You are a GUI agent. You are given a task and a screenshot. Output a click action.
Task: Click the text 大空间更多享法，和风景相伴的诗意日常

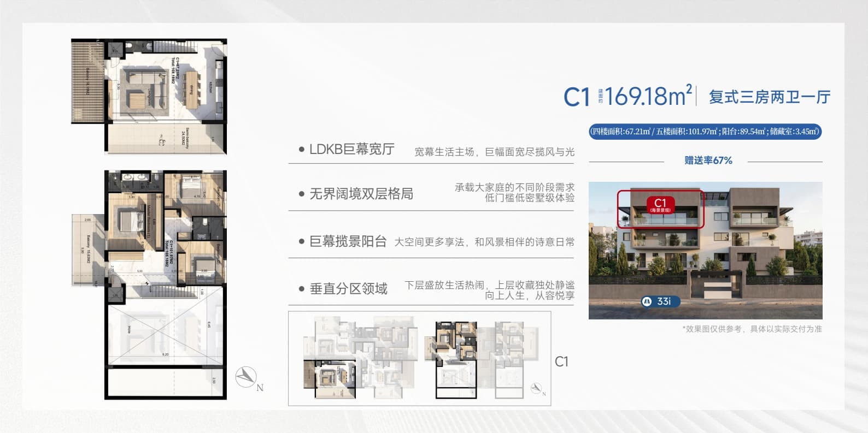484,242
